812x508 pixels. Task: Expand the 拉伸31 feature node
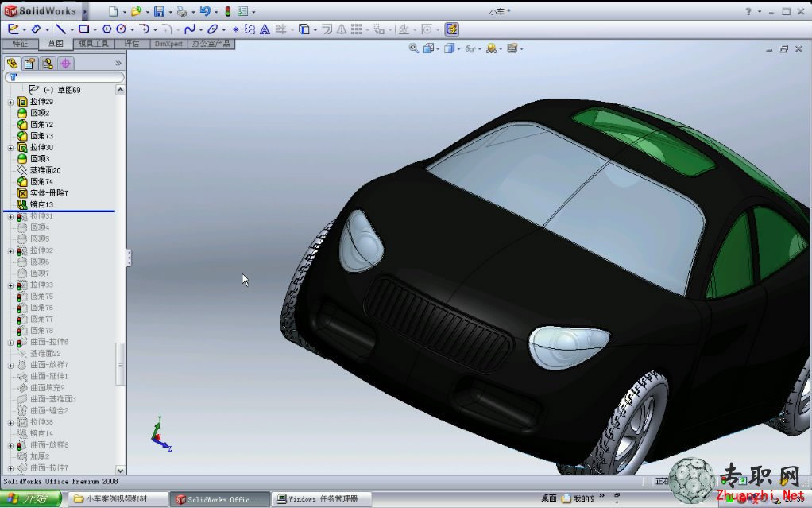[x=10, y=217]
